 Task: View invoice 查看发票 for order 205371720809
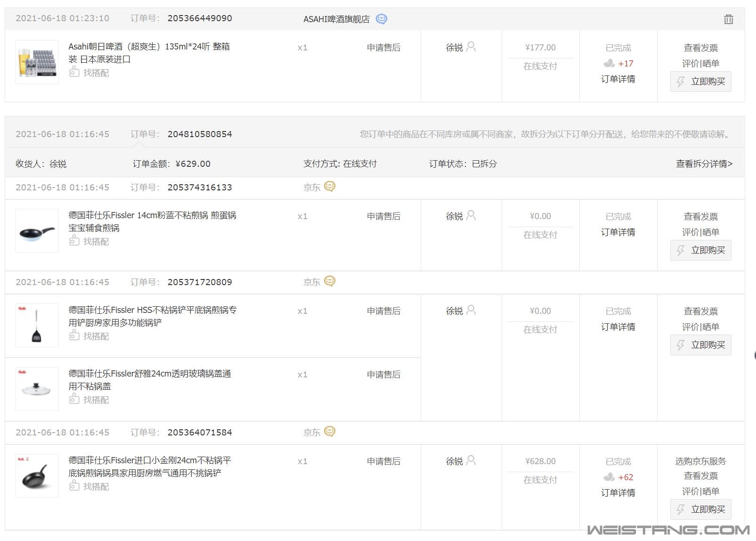[701, 311]
